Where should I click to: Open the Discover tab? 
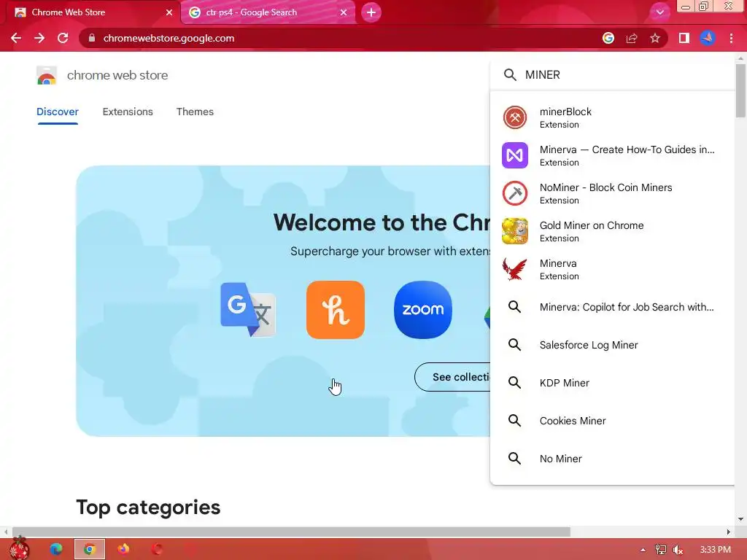(x=57, y=112)
